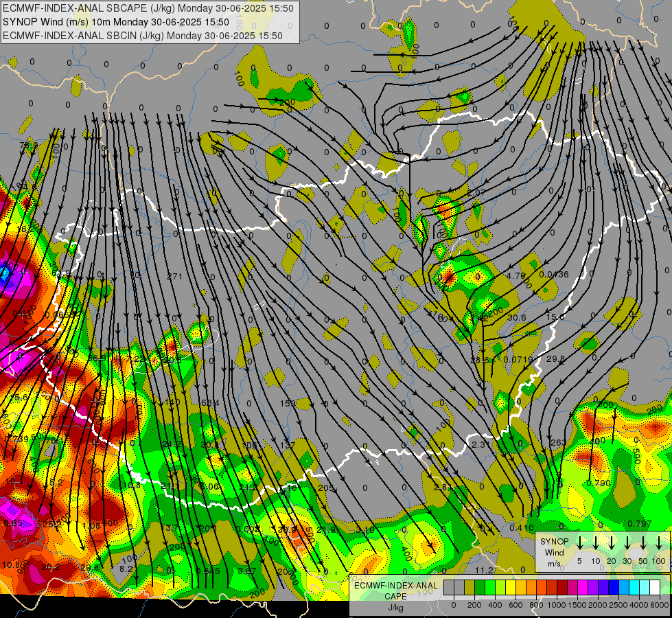Click the 30 m/s wind arrow in legend
This screenshot has width=672, height=618.
(627, 543)
